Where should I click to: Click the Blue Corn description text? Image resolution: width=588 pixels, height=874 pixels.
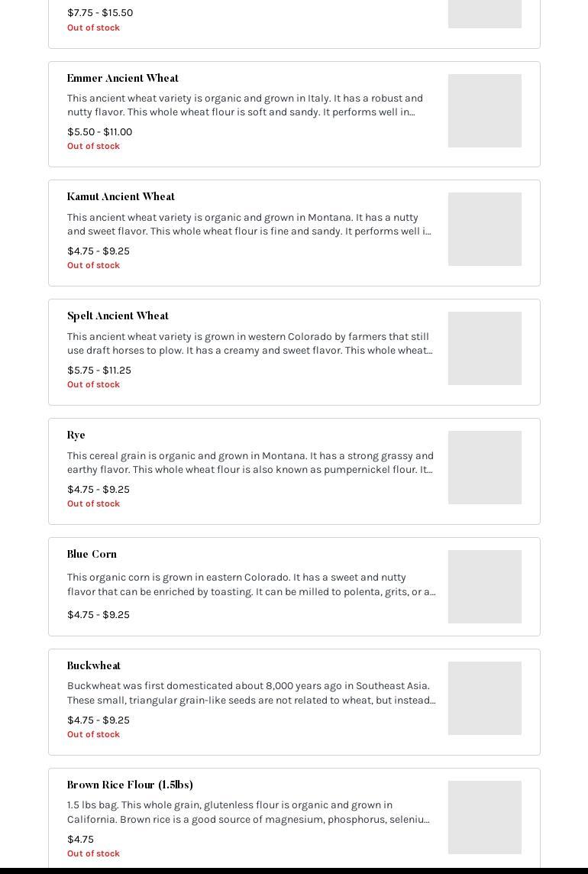click(x=250, y=584)
